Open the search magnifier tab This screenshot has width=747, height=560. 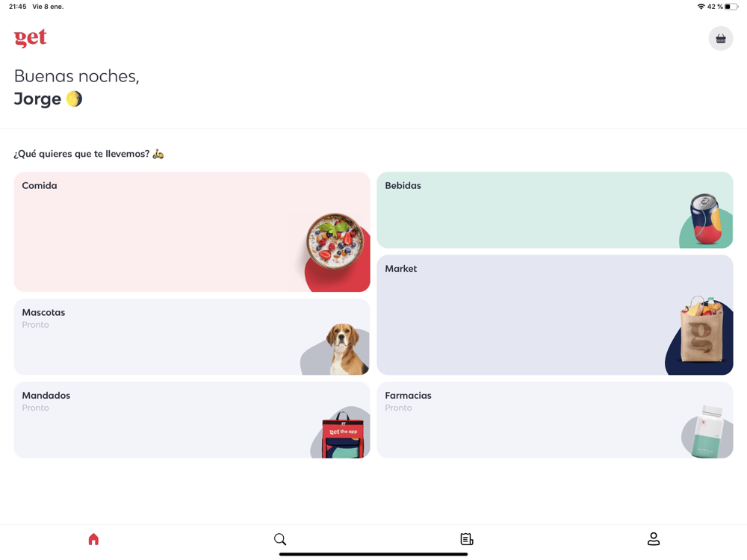pyautogui.click(x=280, y=539)
